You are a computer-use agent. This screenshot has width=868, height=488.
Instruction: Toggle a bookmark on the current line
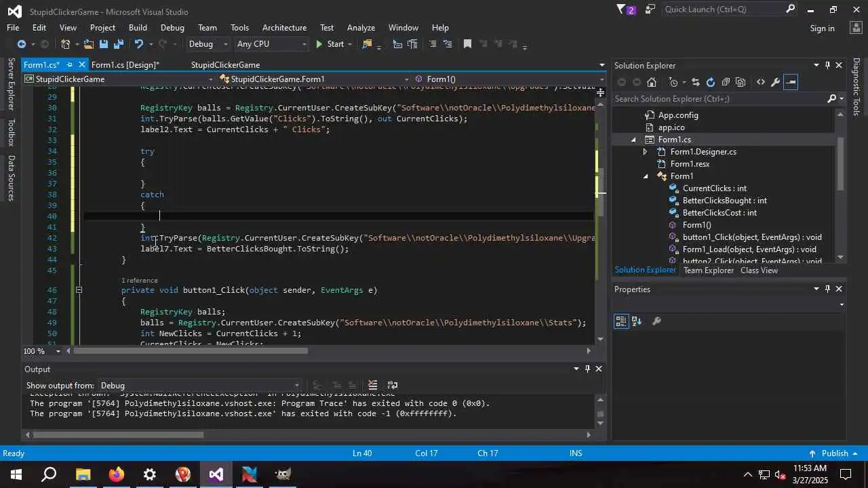click(x=467, y=44)
